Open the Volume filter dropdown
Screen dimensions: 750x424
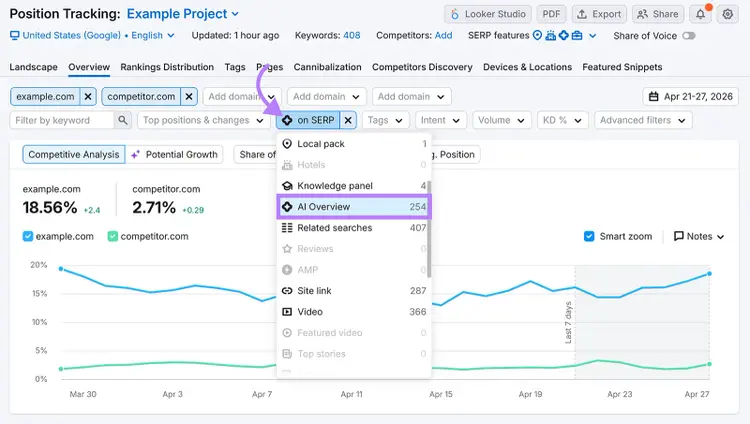[x=502, y=120]
